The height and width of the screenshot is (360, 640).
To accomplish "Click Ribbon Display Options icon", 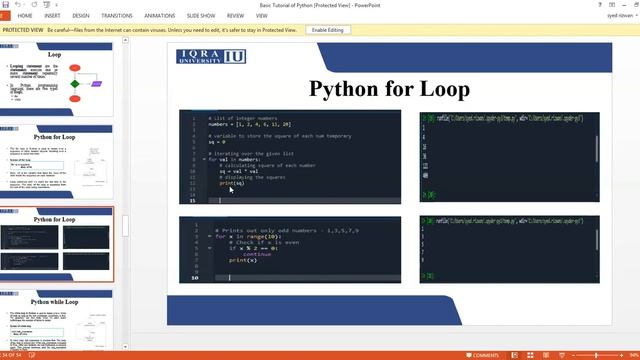I will pyautogui.click(x=612, y=5).
